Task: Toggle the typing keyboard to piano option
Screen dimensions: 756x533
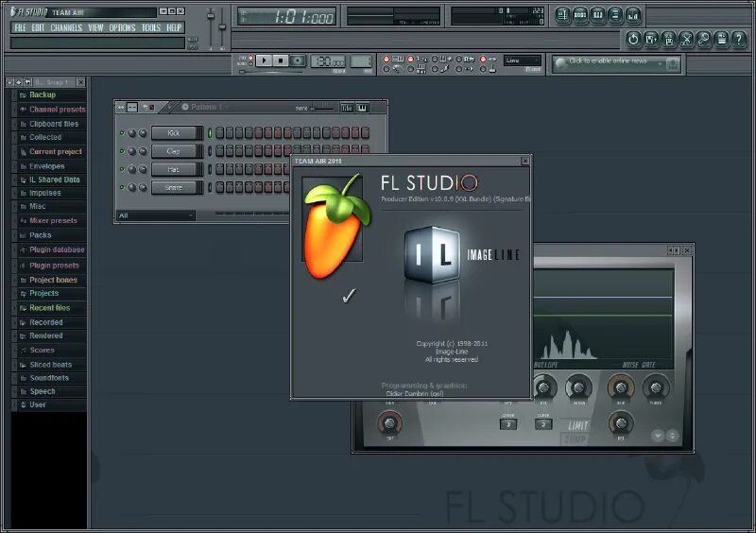Action: point(387,60)
